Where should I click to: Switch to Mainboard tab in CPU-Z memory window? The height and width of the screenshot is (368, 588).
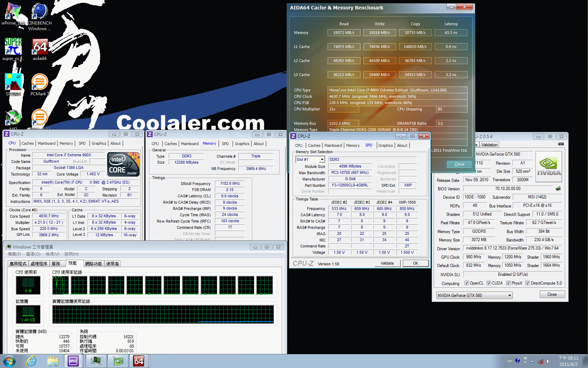[x=190, y=144]
